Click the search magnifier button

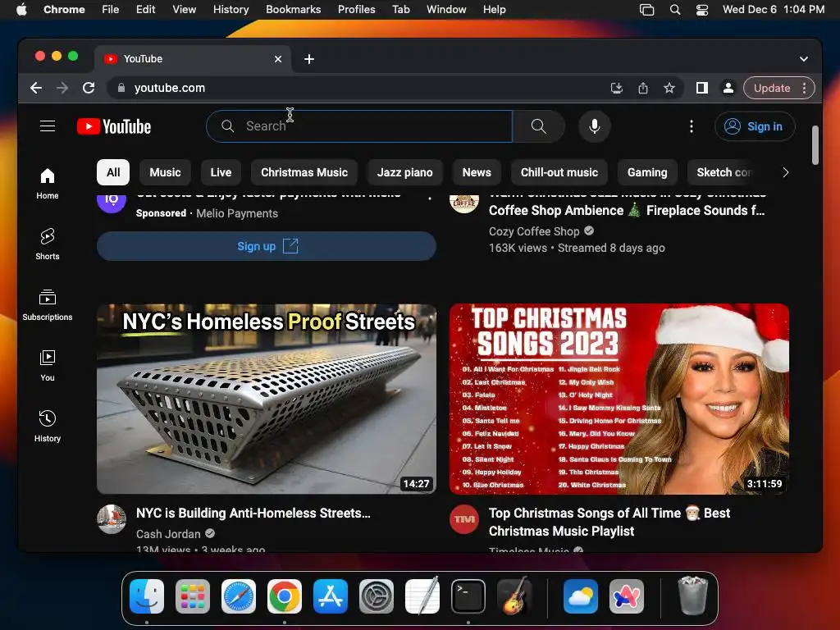point(538,126)
